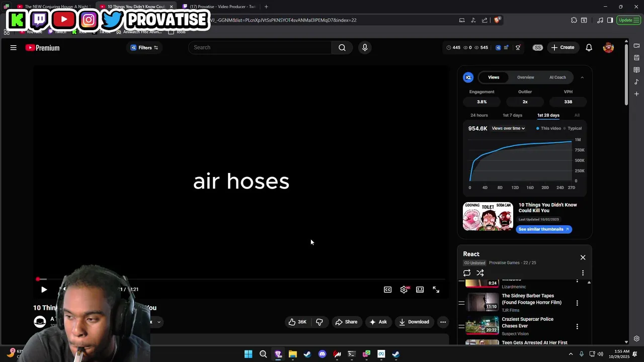Screen dimensions: 644x362
Task: Run search with magnifying glass button
Action: [x=342, y=47]
